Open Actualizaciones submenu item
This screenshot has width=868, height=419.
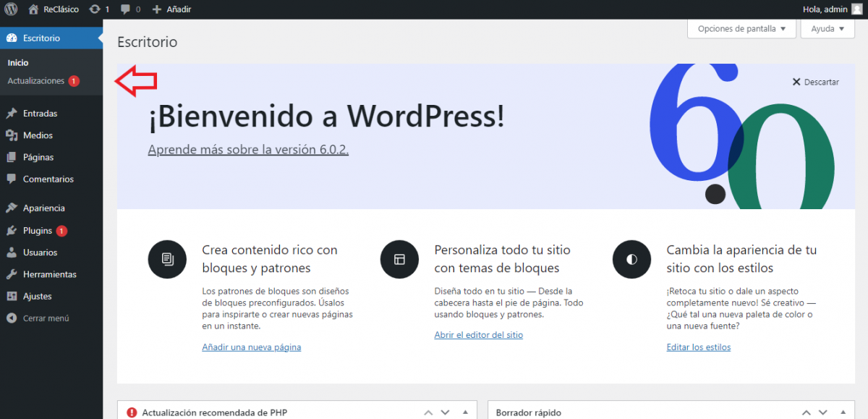36,81
